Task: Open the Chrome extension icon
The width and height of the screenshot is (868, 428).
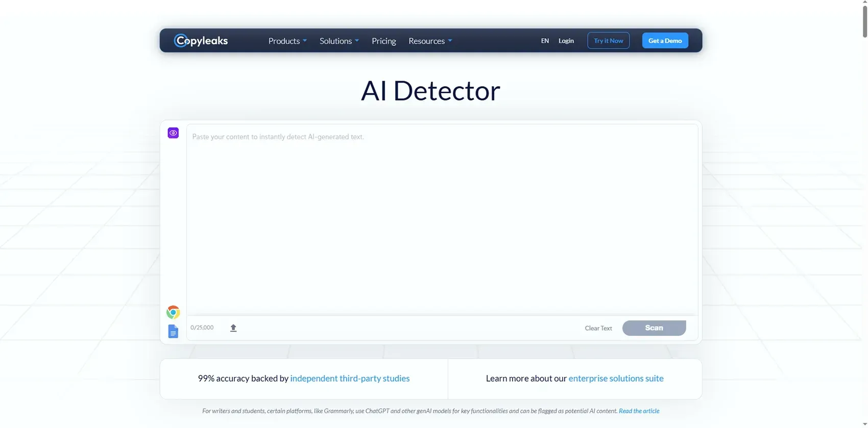Action: point(173,312)
